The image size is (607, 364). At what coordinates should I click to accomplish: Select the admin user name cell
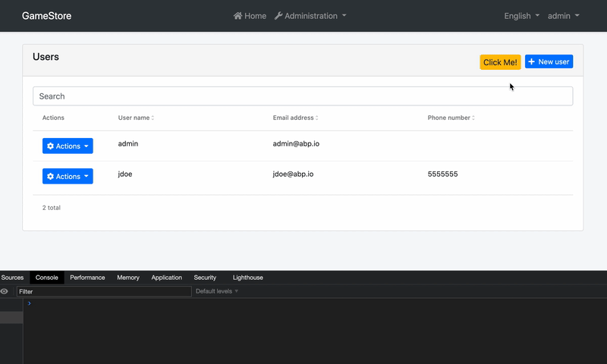tap(128, 143)
